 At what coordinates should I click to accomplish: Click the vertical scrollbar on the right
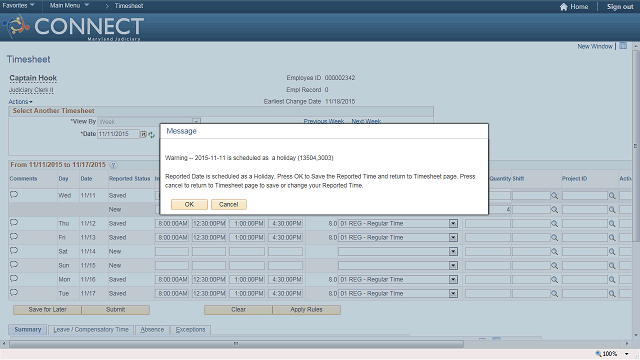(636, 146)
